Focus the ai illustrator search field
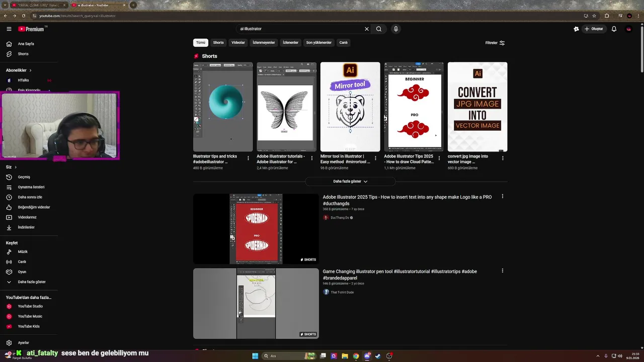The width and height of the screenshot is (644, 362). pos(300,29)
